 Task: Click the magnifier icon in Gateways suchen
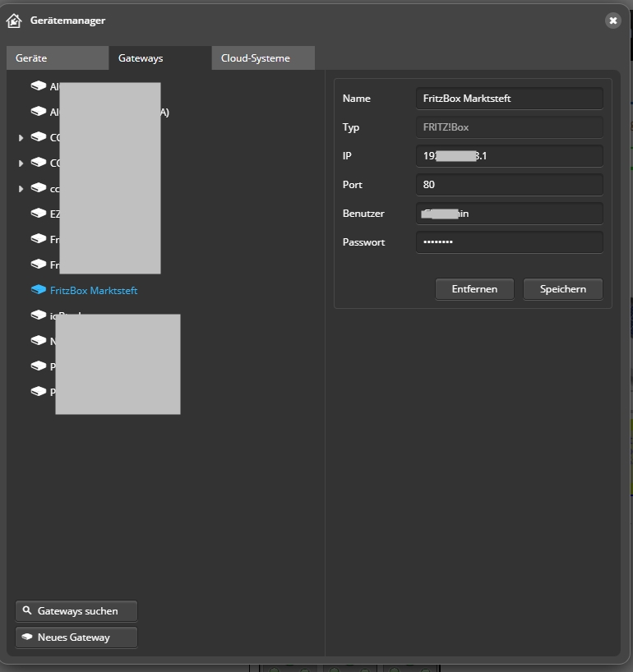point(27,610)
